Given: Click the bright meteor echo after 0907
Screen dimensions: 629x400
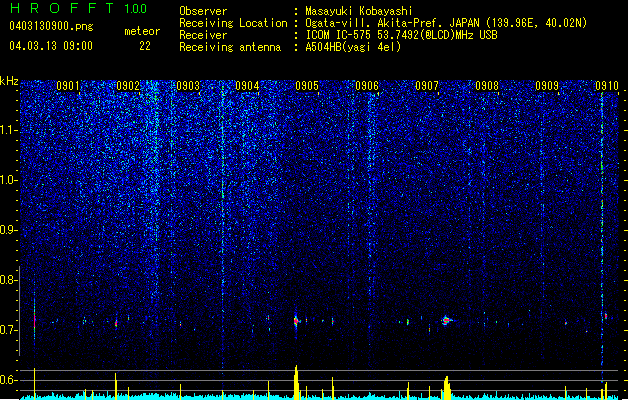Looking at the screenshot, I should (x=446, y=320).
